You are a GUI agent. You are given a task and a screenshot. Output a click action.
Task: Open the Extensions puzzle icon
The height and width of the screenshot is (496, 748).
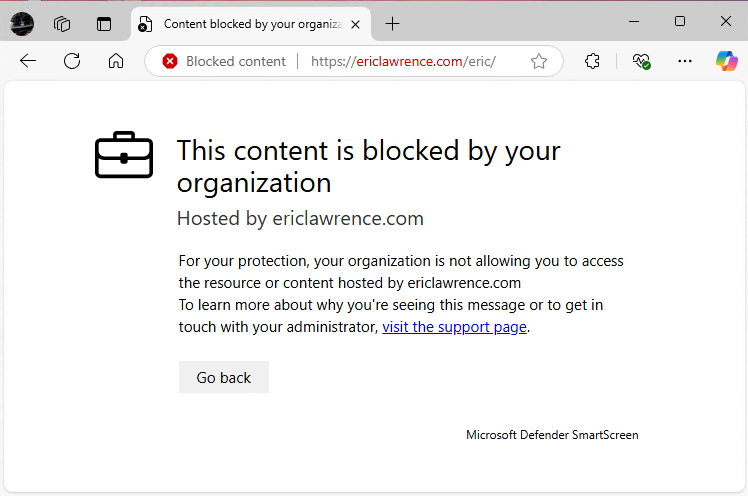point(592,61)
